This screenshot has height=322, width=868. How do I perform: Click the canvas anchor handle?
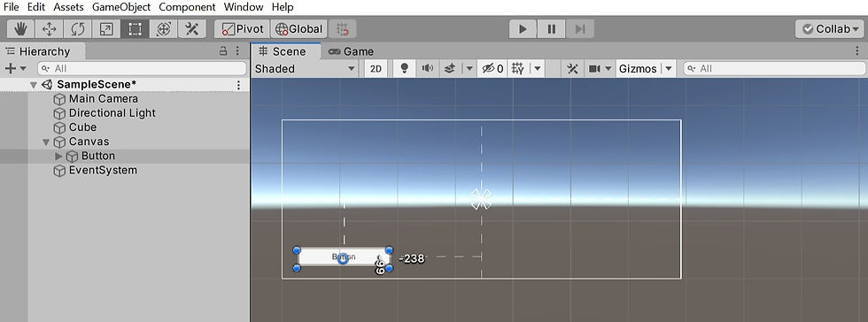tap(481, 199)
